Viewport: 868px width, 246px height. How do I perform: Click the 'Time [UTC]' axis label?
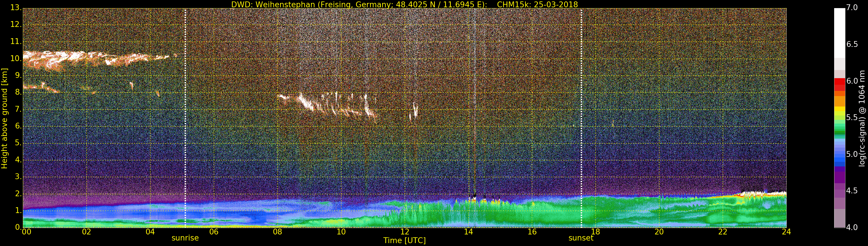pos(404,241)
